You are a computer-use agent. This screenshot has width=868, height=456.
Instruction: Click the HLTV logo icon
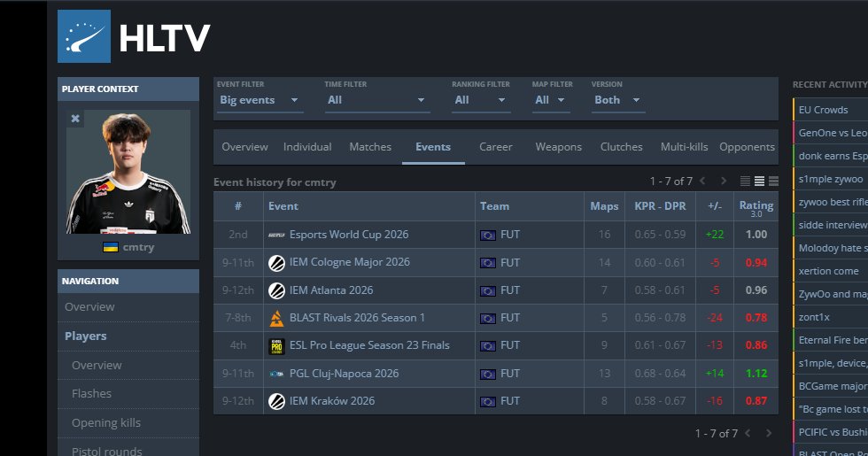coord(84,36)
